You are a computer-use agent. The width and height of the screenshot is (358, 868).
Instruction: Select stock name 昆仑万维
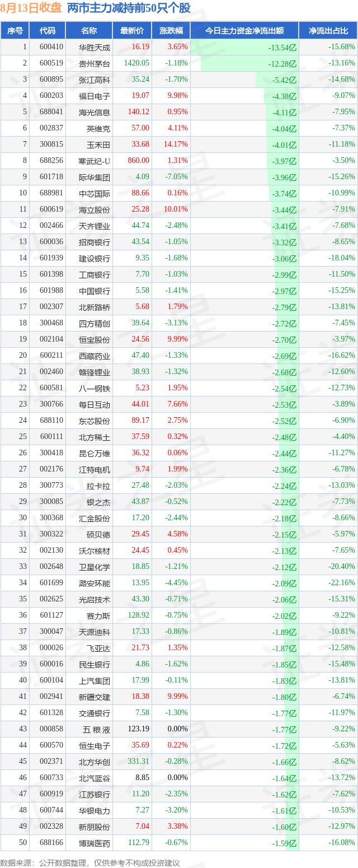point(95,453)
